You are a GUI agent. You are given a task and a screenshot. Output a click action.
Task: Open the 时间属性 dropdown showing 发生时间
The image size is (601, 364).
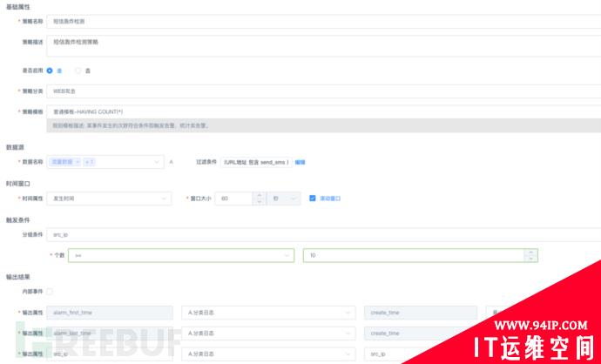(x=109, y=199)
